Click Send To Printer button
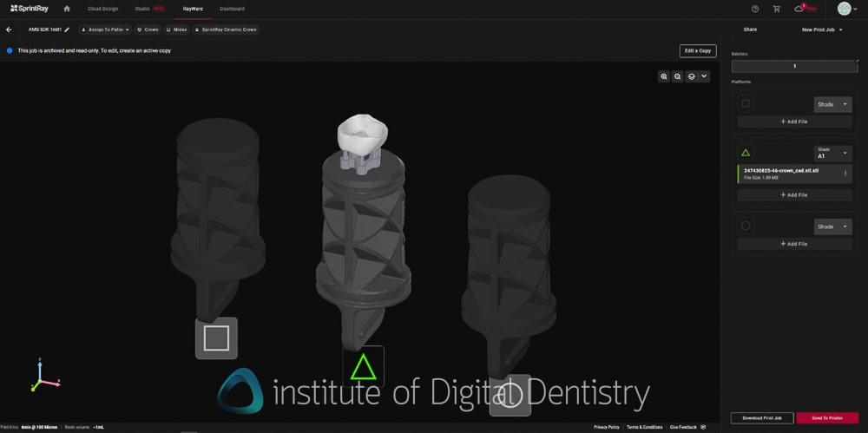 (x=827, y=418)
